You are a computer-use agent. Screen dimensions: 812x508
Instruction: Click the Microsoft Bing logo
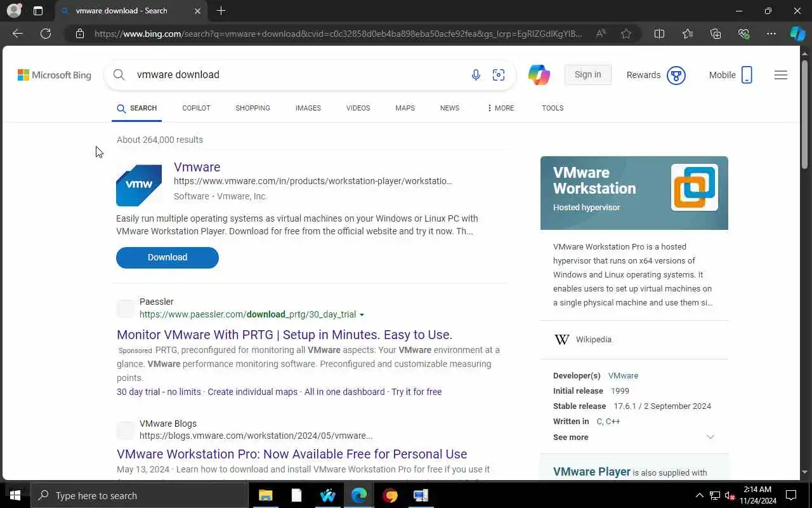55,75
